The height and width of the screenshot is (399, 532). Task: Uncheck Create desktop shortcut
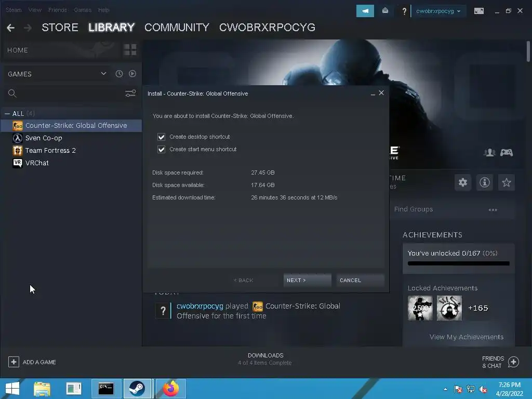[161, 137]
